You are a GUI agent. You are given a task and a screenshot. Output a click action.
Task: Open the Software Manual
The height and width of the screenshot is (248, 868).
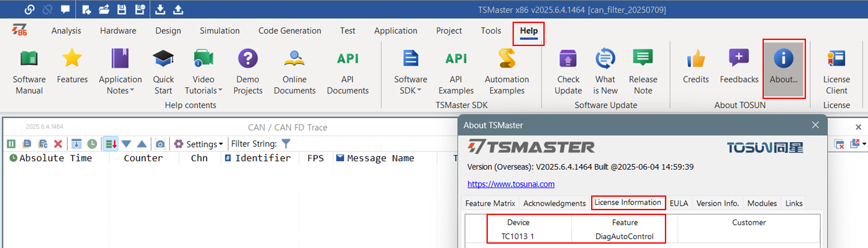pos(29,72)
